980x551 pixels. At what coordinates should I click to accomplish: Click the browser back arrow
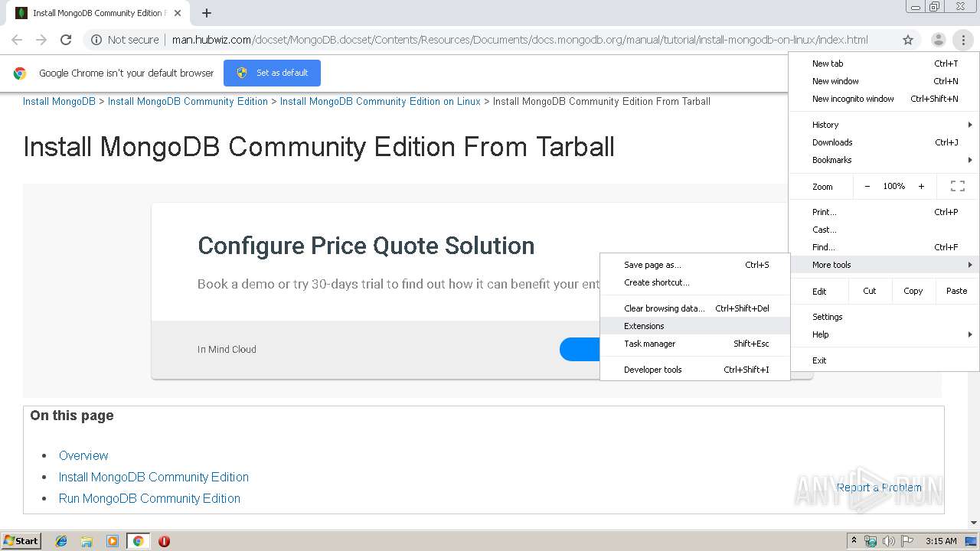tap(17, 40)
